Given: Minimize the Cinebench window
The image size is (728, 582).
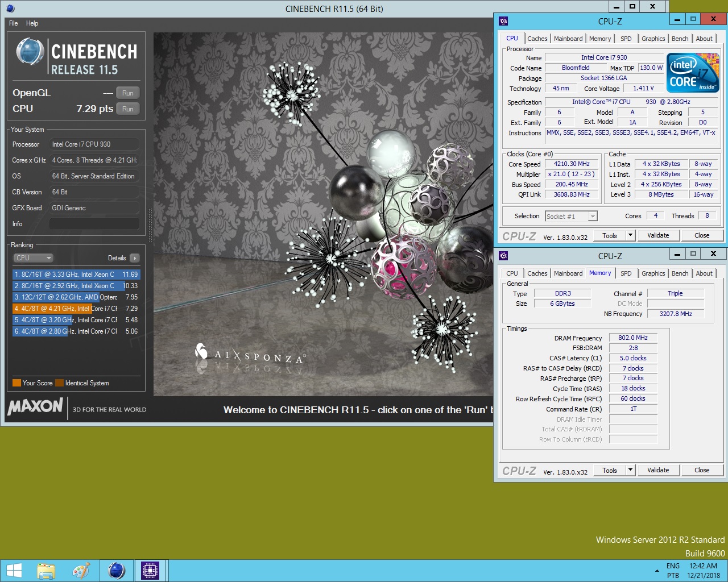Looking at the screenshot, I should [617, 7].
